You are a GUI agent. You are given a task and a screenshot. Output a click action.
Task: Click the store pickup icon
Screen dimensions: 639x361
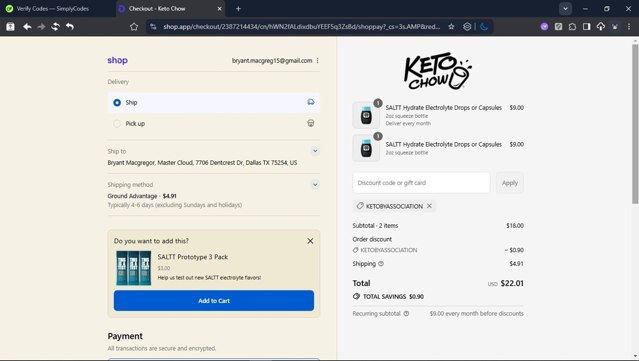point(311,123)
